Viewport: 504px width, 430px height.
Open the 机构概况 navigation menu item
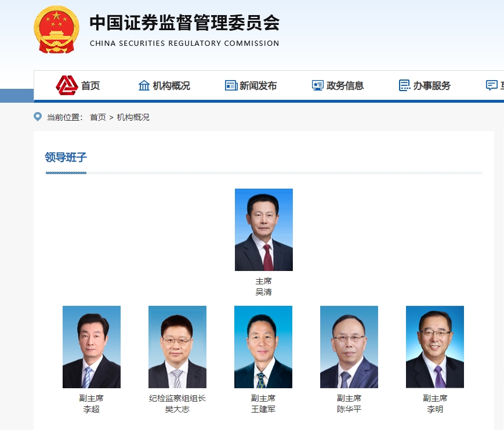pyautogui.click(x=171, y=85)
